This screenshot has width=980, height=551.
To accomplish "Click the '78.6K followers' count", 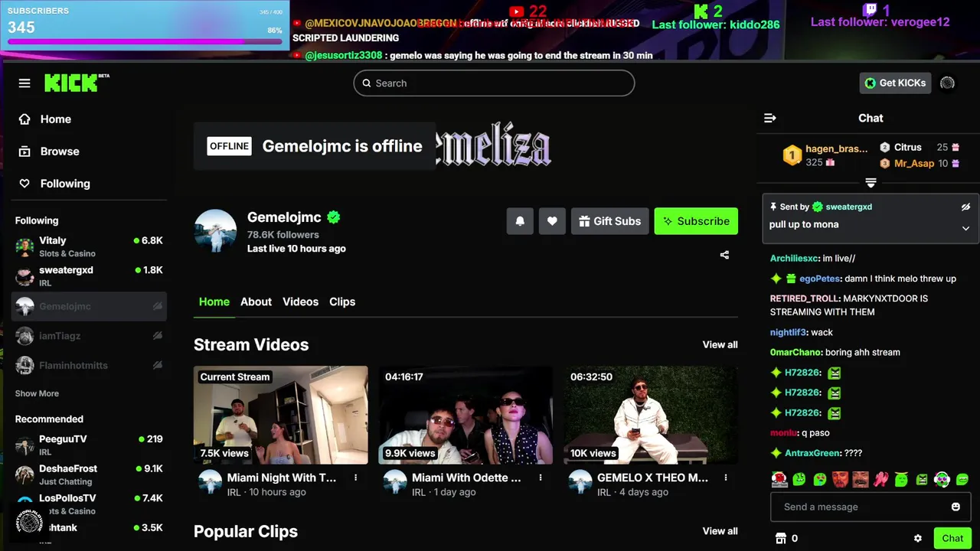I will point(283,234).
